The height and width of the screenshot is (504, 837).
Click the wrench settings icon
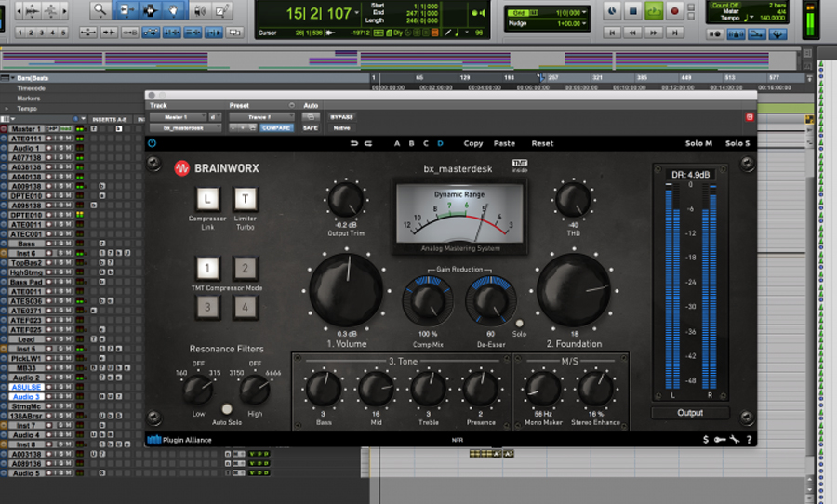pos(734,439)
